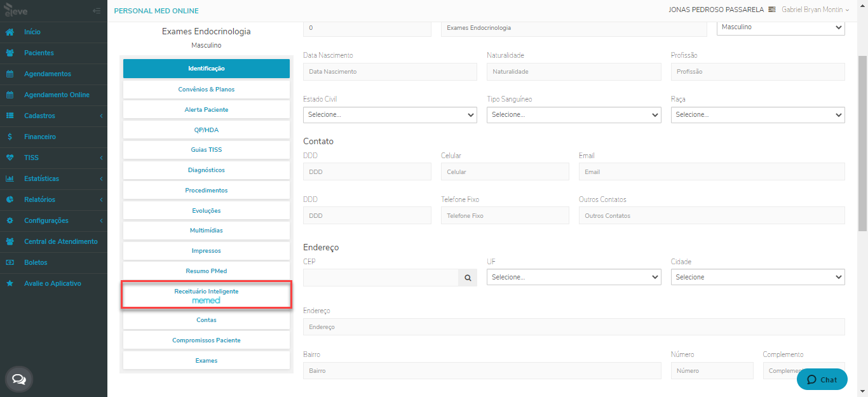Expand the Cadastros submenu arrow
This screenshot has height=397, width=868.
click(x=101, y=116)
